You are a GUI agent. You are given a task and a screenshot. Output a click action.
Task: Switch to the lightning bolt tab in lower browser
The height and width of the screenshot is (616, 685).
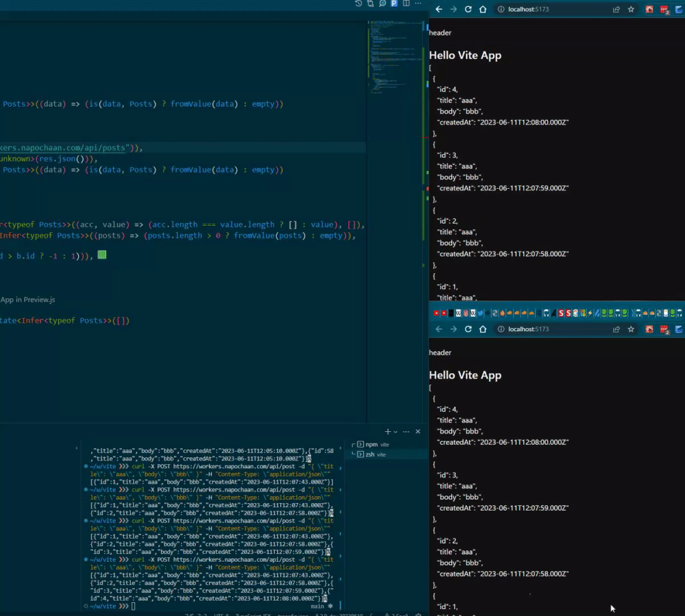click(x=590, y=313)
